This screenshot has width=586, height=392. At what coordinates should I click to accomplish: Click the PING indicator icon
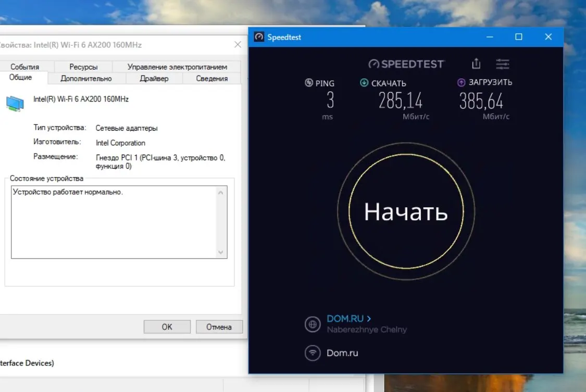click(309, 82)
